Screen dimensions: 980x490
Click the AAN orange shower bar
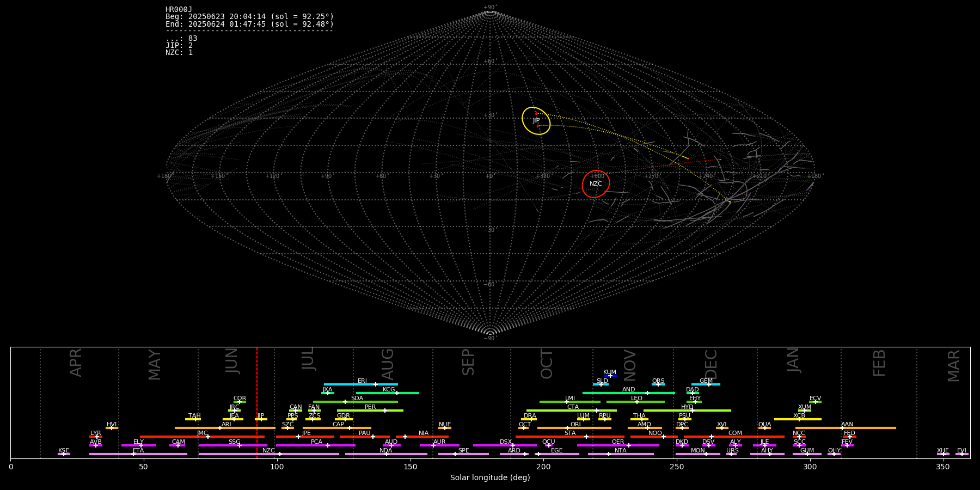(845, 428)
